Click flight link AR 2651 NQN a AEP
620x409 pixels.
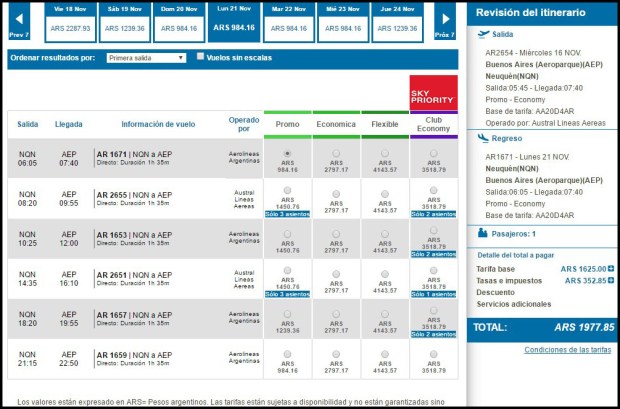(x=133, y=274)
